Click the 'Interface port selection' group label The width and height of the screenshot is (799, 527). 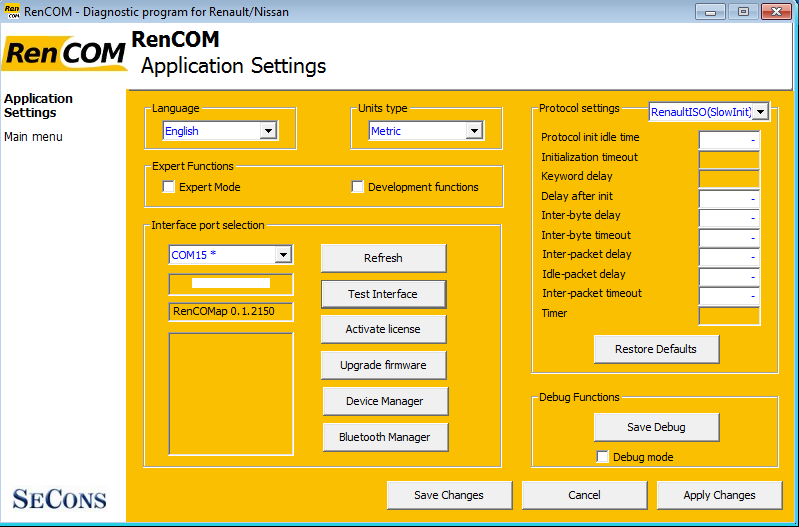(208, 225)
